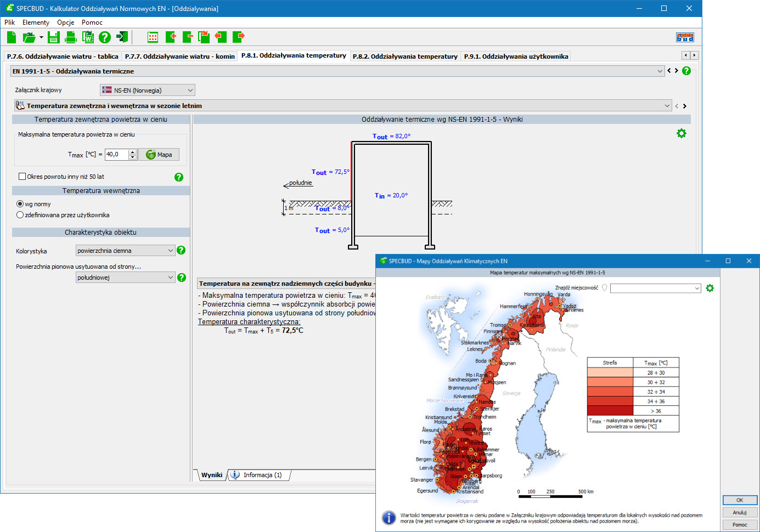The height and width of the screenshot is (532, 760).
Task: Click the save diskette toolbar icon
Action: [53, 37]
